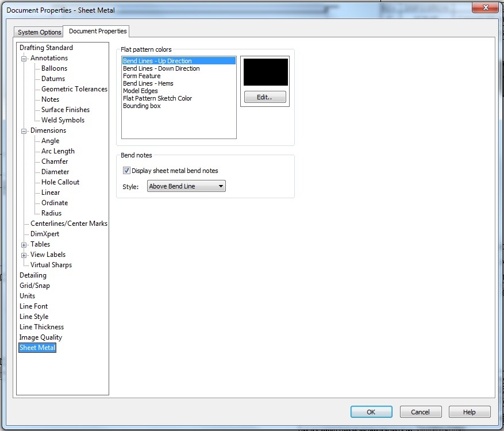Expand the Tables tree node
This screenshot has width=504, height=431.
click(24, 245)
